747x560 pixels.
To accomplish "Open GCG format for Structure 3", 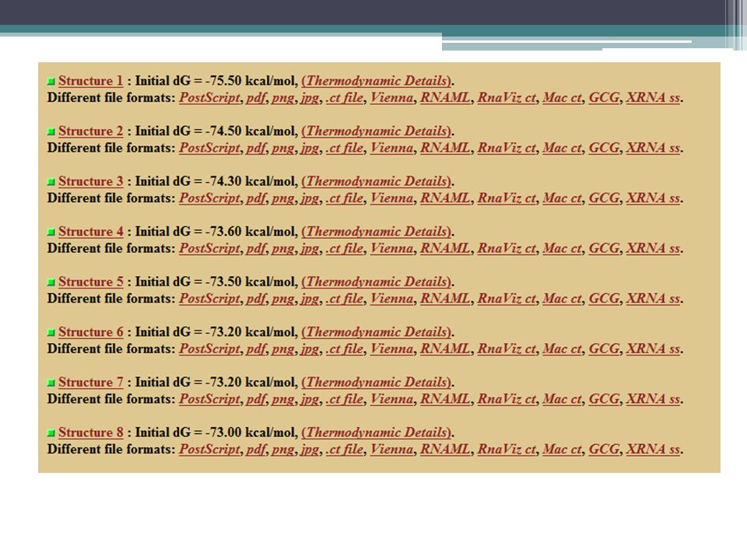I will (x=604, y=198).
